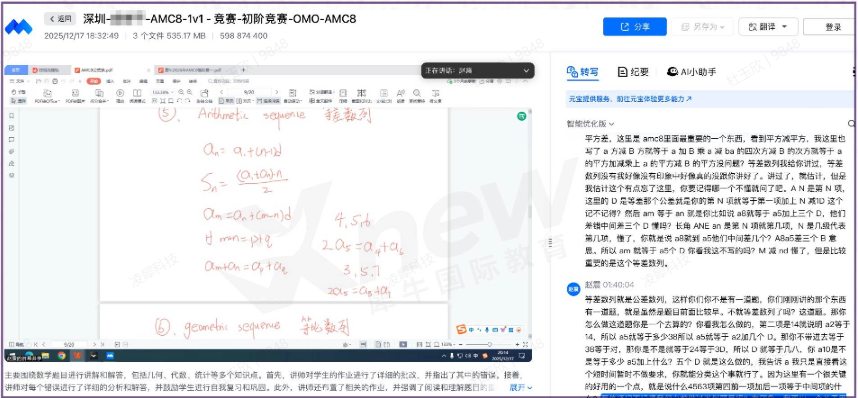Click the zoom plus button in PDF status bar
This screenshot has height=398, width=858.
(x=517, y=344)
